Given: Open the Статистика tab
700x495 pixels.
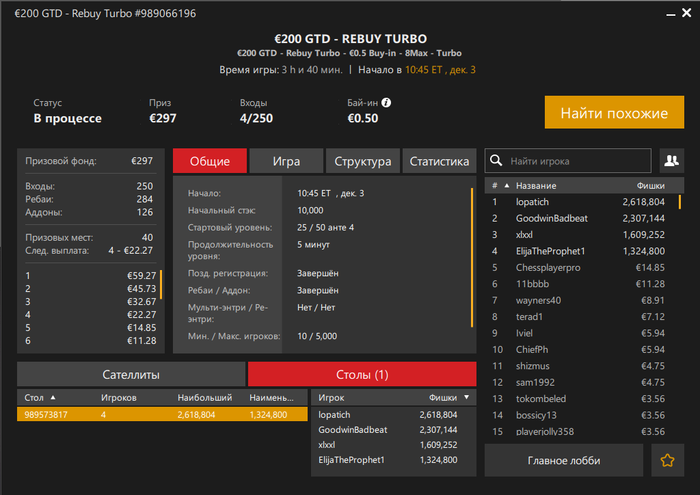Looking at the screenshot, I should [439, 161].
